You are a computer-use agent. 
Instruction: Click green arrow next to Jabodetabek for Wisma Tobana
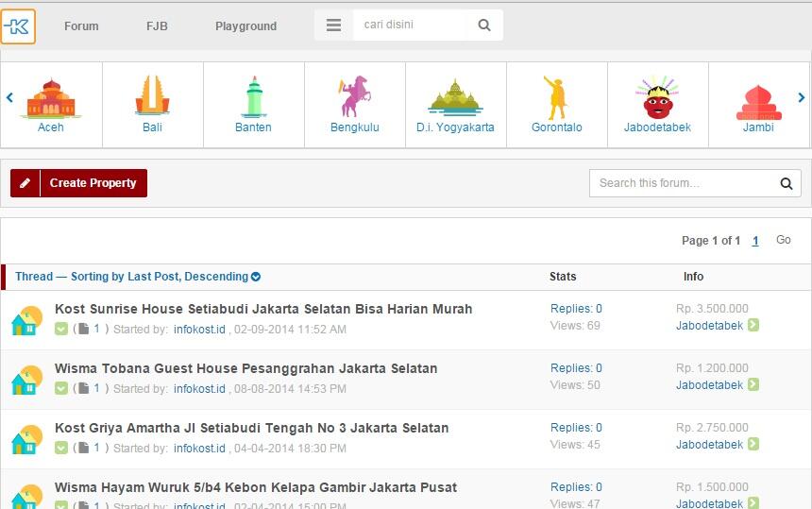753,384
